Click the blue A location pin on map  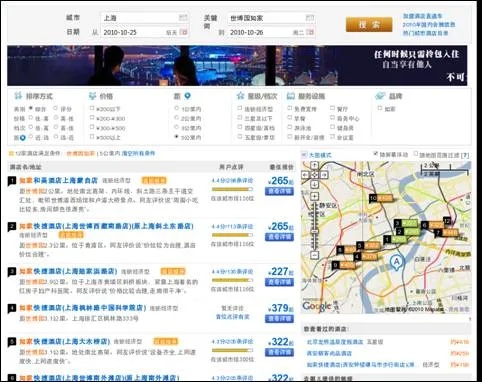tap(397, 262)
